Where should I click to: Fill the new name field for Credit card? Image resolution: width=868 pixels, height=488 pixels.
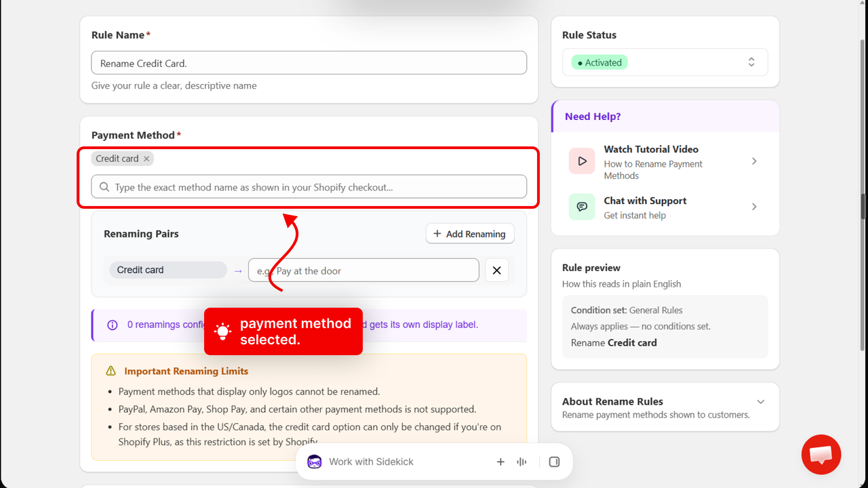363,270
